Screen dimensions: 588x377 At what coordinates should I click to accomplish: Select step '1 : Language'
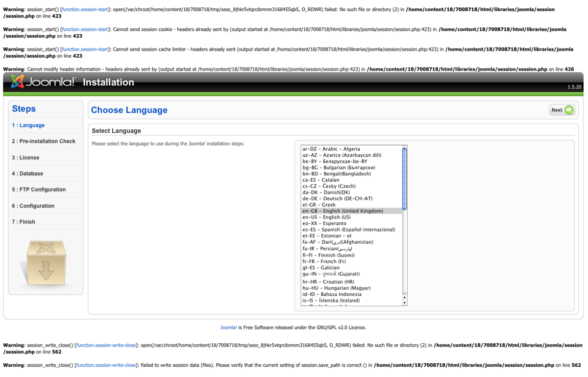pos(28,125)
